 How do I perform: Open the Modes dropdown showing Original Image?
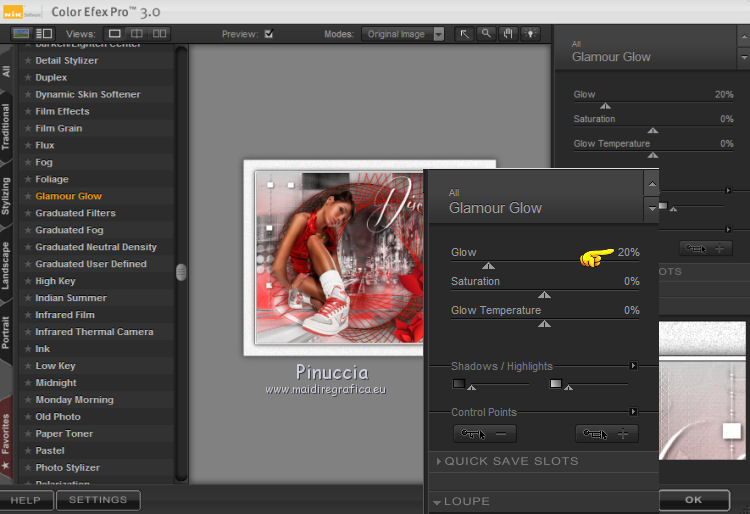403,34
